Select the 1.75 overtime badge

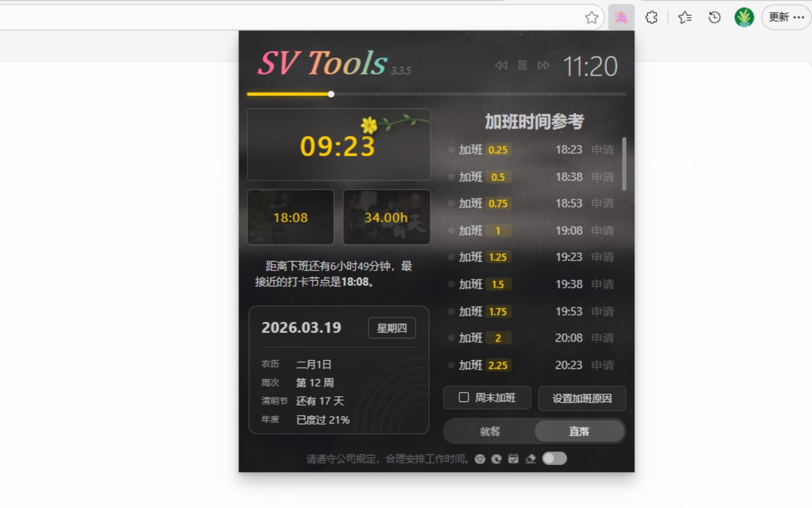click(499, 311)
